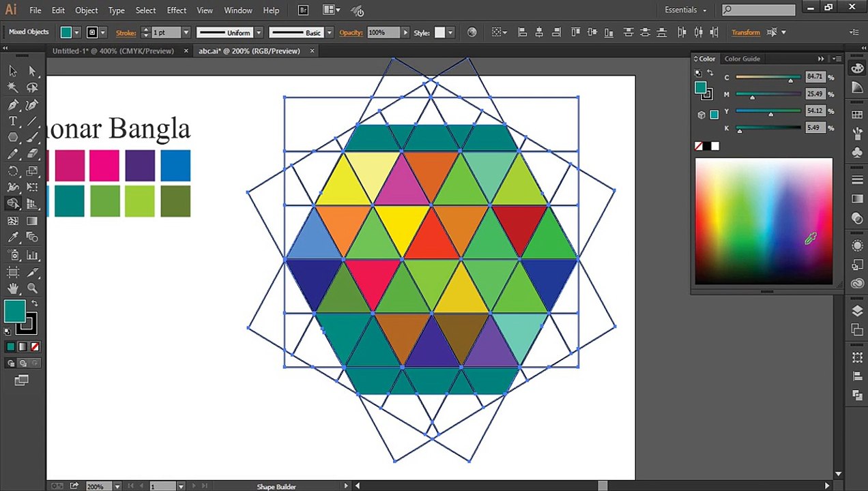
Task: Collapse Color panel with double arrows
Action: pyautogui.click(x=821, y=59)
